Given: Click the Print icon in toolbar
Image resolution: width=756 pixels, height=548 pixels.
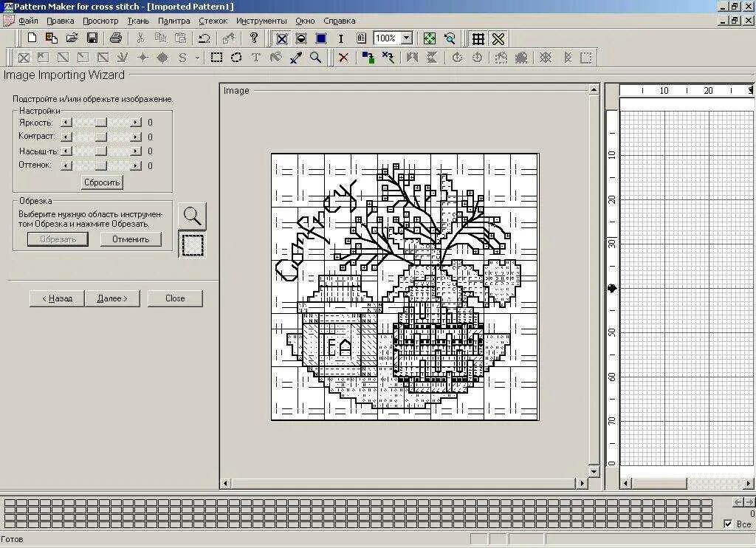Looking at the screenshot, I should tap(116, 38).
